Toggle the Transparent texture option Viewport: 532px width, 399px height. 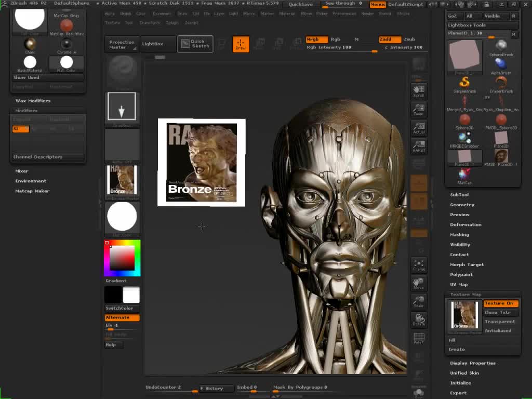[501, 322]
